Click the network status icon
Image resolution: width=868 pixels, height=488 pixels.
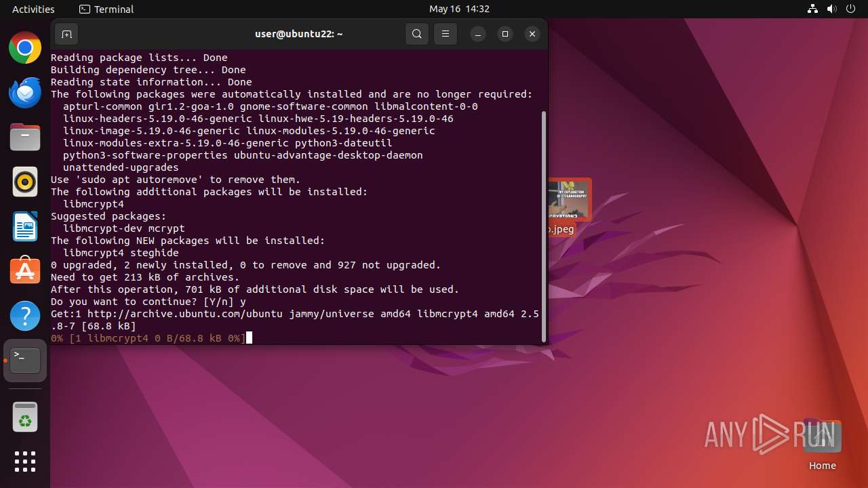click(813, 9)
